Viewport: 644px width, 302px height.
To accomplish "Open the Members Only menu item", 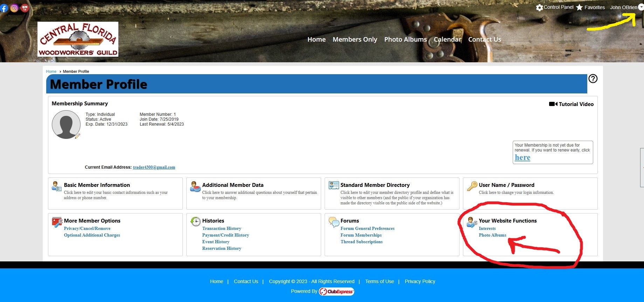I will (x=355, y=40).
